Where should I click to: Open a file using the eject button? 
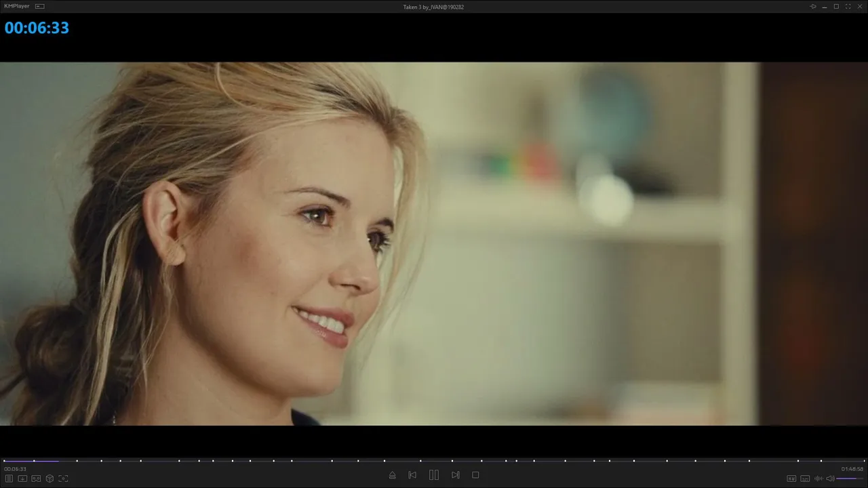point(392,475)
